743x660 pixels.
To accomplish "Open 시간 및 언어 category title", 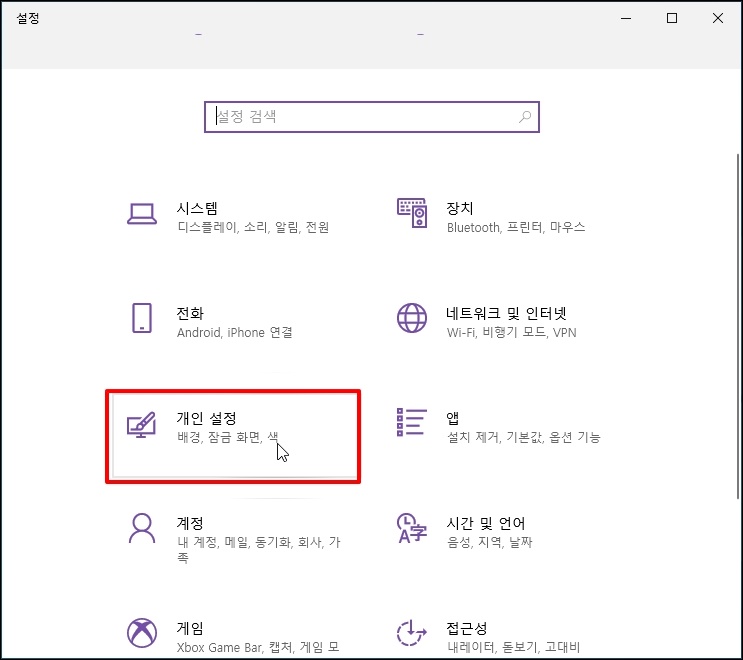I will click(x=486, y=524).
